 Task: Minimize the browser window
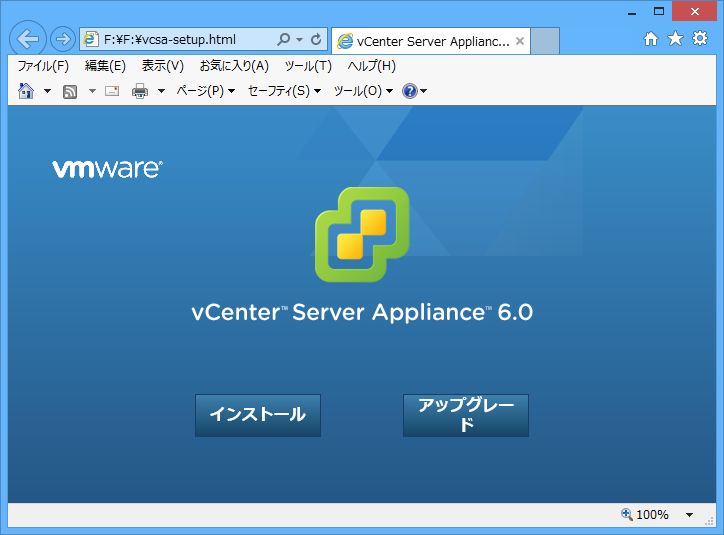click(x=632, y=12)
